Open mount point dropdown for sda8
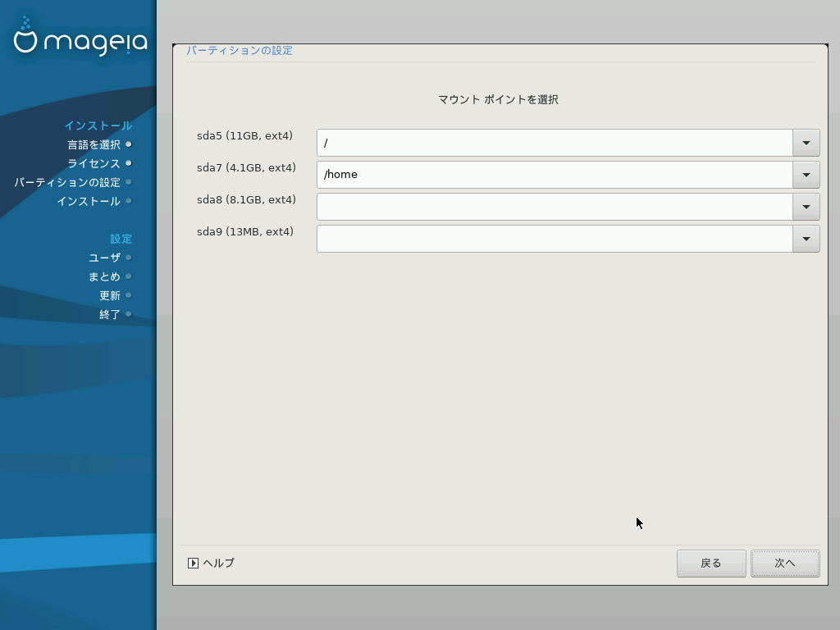The image size is (840, 630). 806,207
